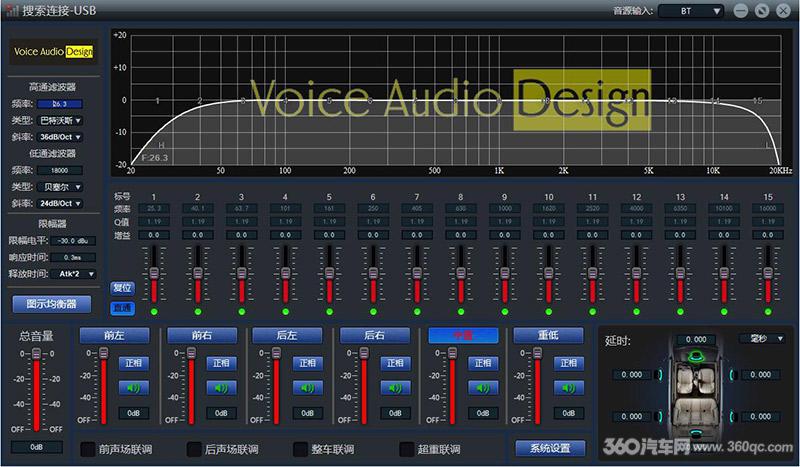Open high-pass slope dropdown 36dB/Oct
800x467 pixels.
[60, 137]
